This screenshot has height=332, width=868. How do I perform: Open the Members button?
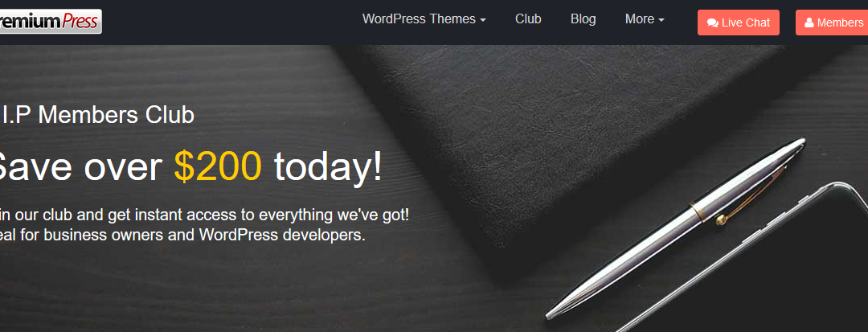point(832,23)
